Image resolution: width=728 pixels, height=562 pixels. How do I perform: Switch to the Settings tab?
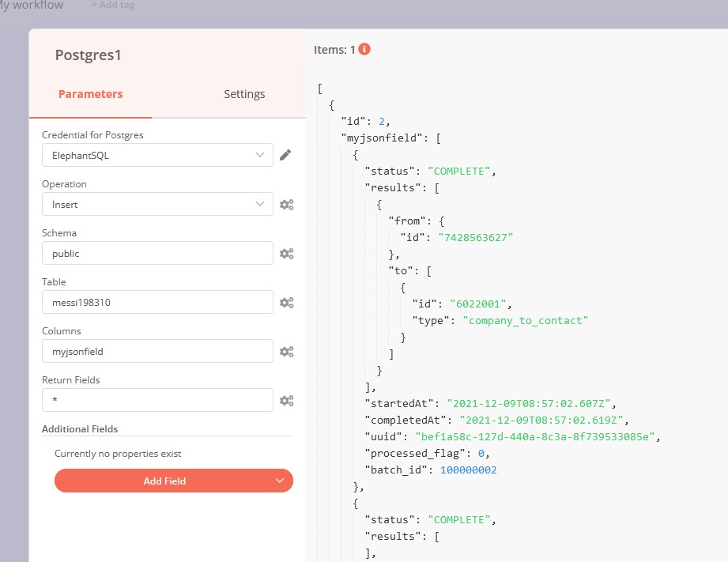(244, 94)
